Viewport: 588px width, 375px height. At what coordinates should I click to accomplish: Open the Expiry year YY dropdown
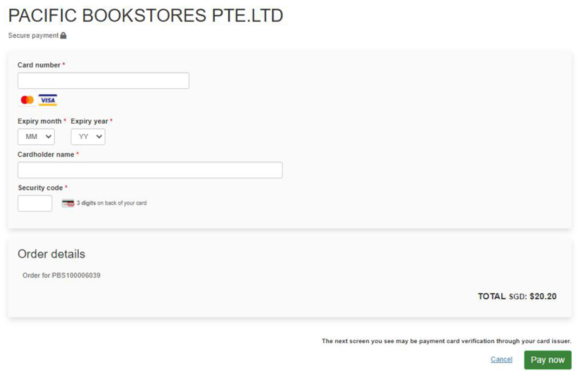point(88,137)
